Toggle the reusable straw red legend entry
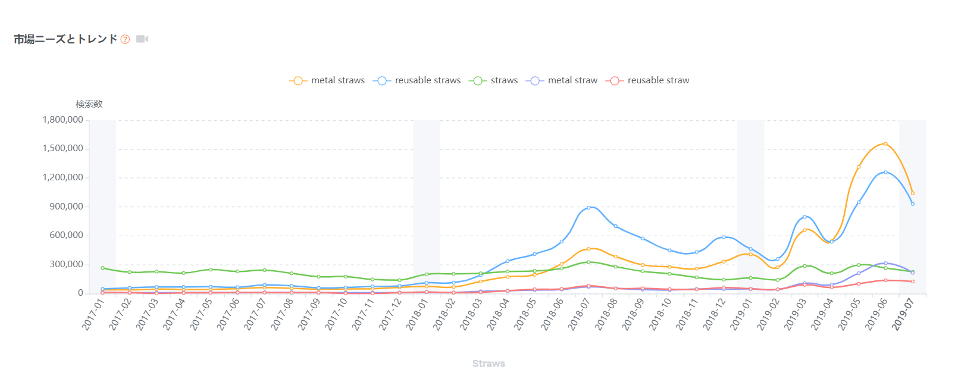This screenshot has width=980, height=388. tap(647, 80)
